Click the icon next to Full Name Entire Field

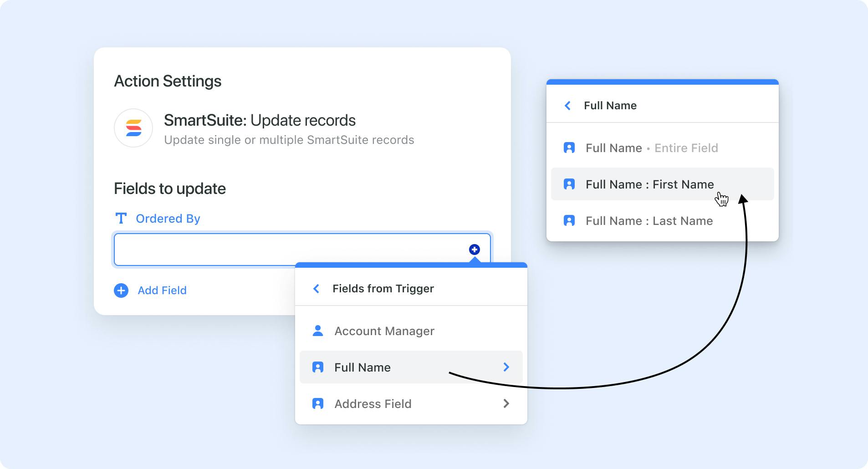click(x=569, y=148)
